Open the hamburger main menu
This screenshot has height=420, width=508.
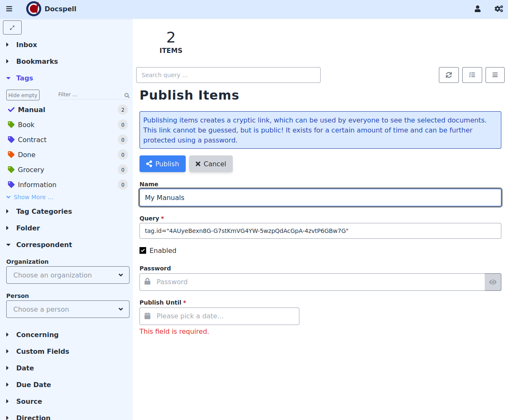coord(9,9)
